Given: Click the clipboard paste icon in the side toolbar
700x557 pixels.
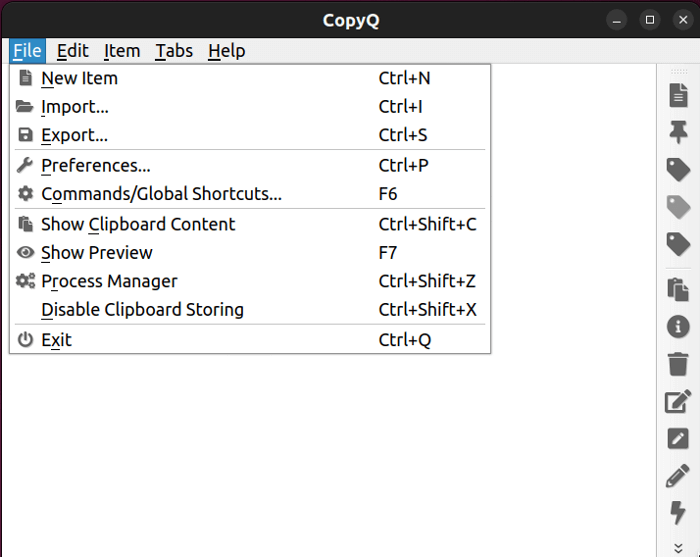Looking at the screenshot, I should [678, 289].
